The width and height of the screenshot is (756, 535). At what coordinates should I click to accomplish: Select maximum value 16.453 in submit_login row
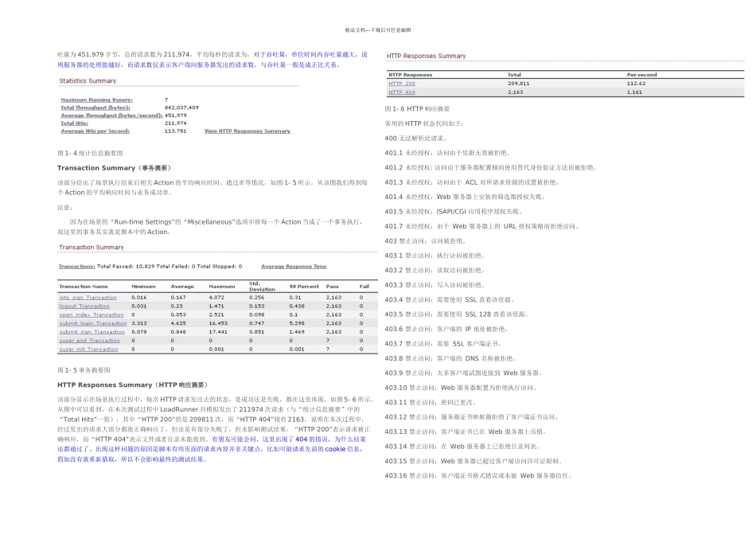coord(218,324)
